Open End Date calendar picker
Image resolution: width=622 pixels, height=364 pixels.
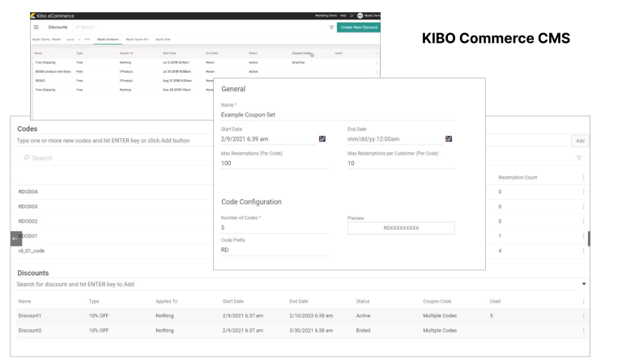coord(449,139)
